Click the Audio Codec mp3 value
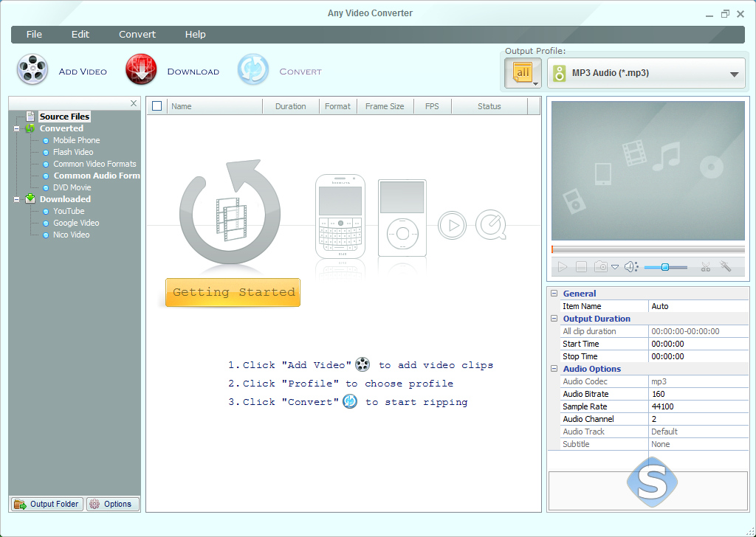The image size is (756, 537). 698,381
